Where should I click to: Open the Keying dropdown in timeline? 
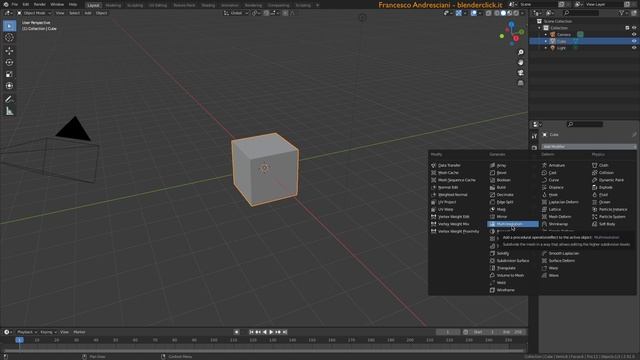pyautogui.click(x=48, y=332)
